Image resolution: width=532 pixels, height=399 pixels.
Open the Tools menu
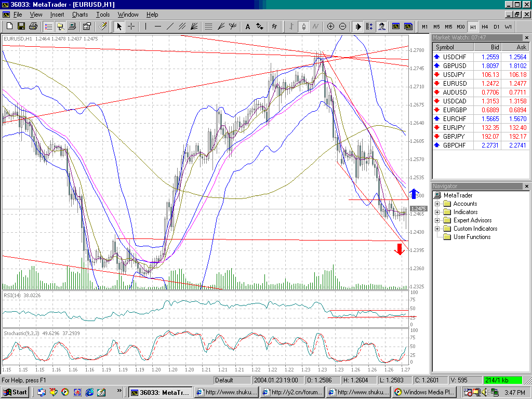[103, 15]
